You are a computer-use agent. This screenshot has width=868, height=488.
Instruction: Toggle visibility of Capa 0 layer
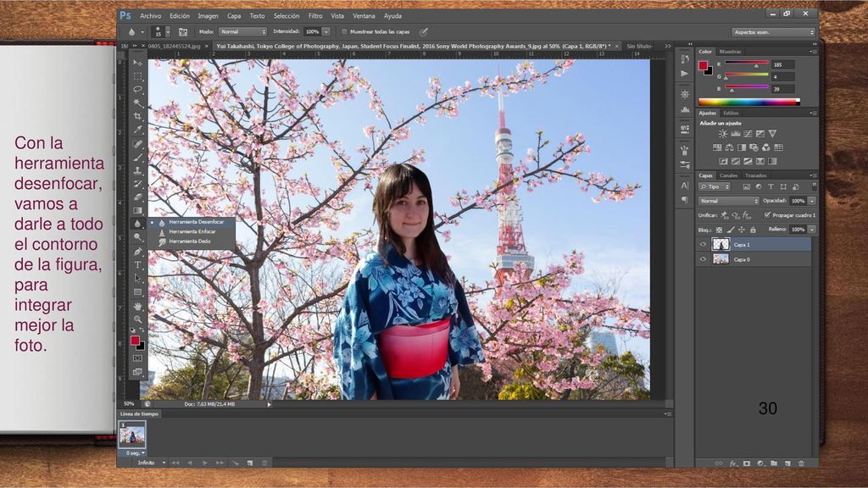(x=703, y=259)
